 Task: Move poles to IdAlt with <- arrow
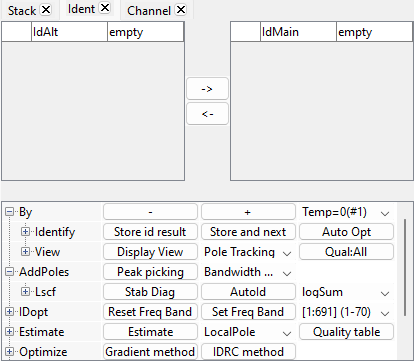pos(207,114)
